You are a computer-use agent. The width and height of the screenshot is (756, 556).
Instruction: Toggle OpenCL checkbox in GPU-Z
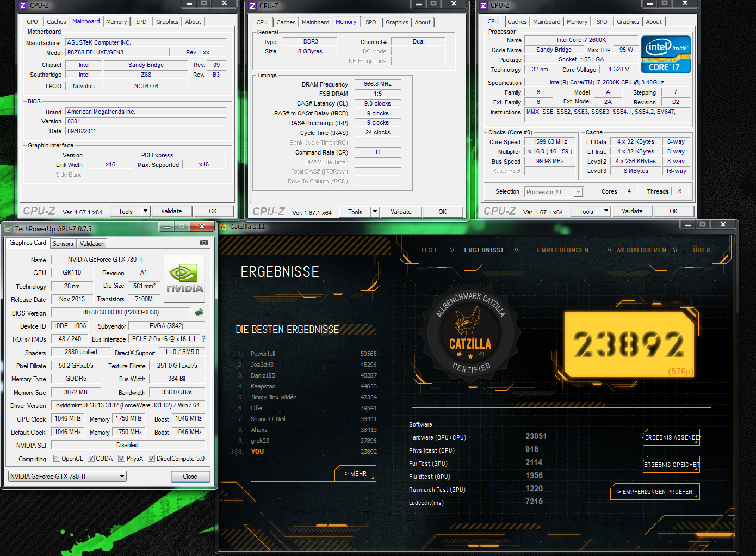[x=57, y=459]
